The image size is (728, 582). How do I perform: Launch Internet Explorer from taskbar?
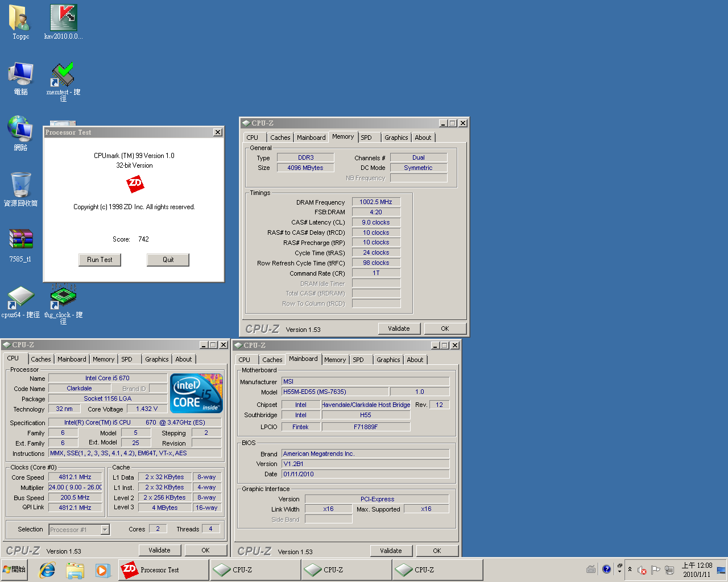coord(47,570)
